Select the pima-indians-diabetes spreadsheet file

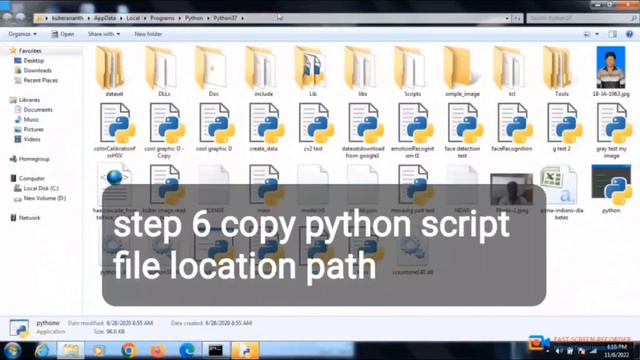[562, 192]
